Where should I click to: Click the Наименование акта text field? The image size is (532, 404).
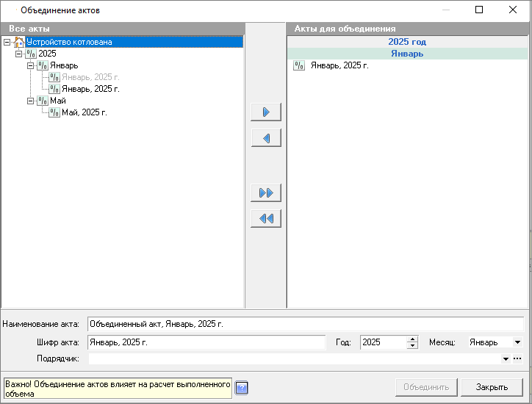click(x=305, y=323)
